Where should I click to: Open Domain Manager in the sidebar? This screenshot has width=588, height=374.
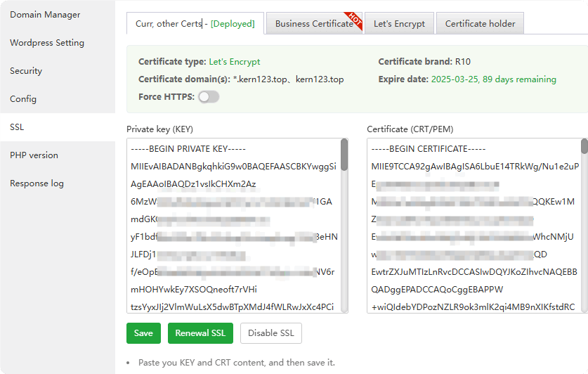(45, 15)
